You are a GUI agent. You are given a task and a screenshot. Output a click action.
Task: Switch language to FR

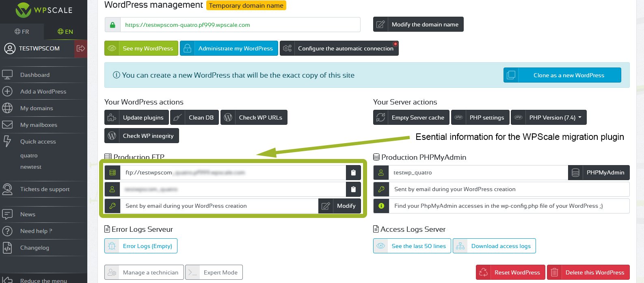22,32
